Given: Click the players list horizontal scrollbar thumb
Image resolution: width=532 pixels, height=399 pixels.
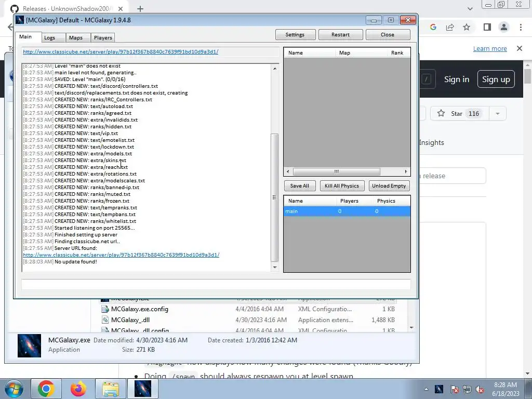Looking at the screenshot, I should click(x=336, y=171).
